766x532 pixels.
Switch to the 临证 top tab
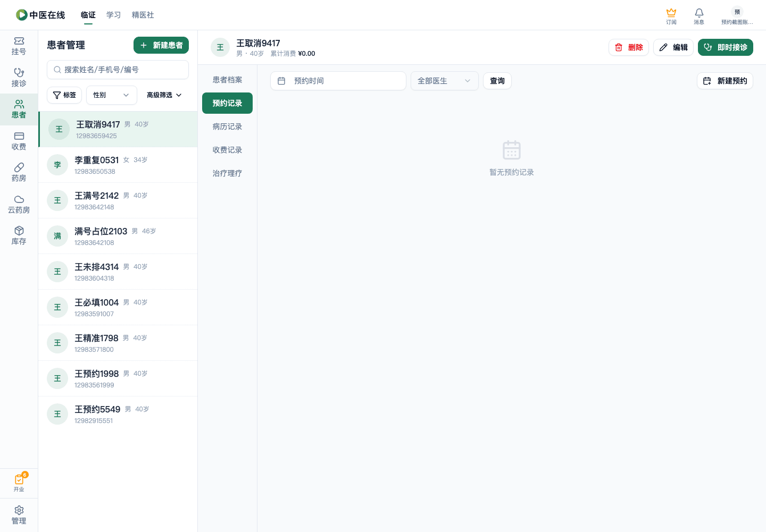click(x=88, y=15)
